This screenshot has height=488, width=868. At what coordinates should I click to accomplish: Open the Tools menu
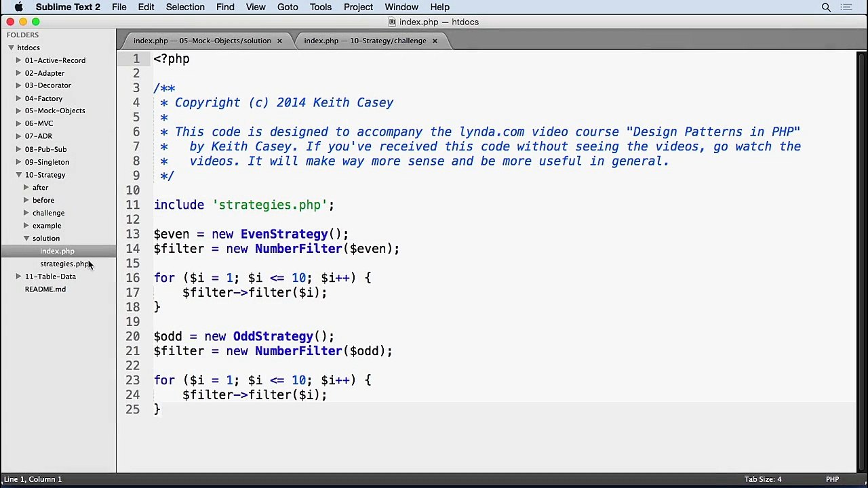[x=321, y=7]
